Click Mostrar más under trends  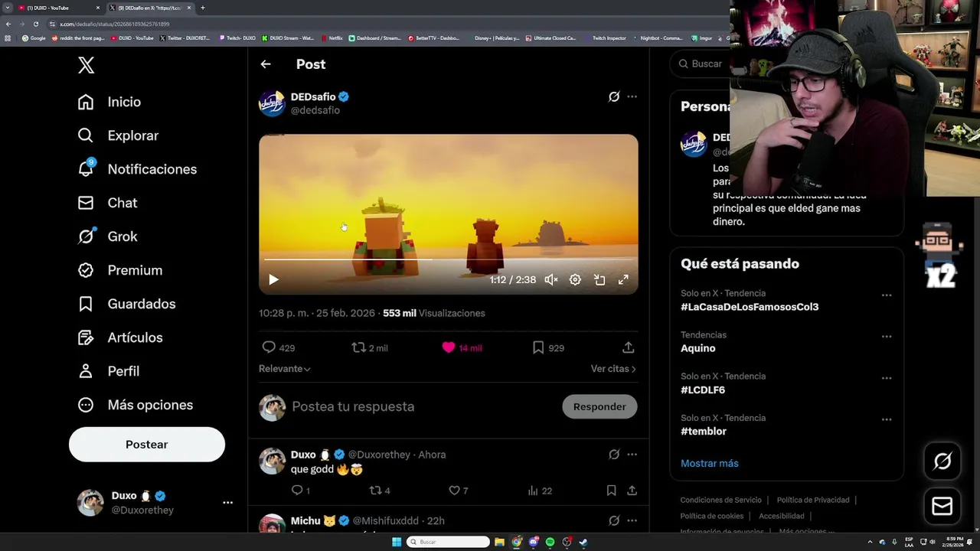pyautogui.click(x=710, y=464)
